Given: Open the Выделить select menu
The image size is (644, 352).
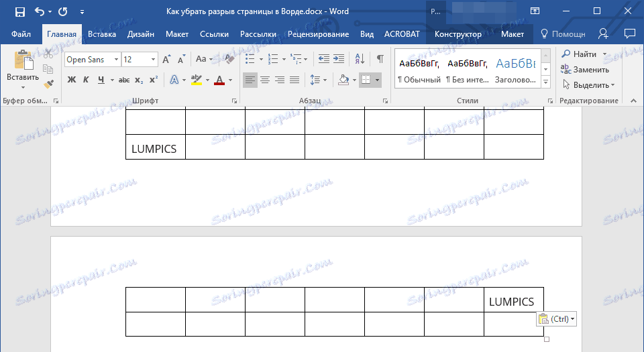Looking at the screenshot, I should click(x=588, y=85).
